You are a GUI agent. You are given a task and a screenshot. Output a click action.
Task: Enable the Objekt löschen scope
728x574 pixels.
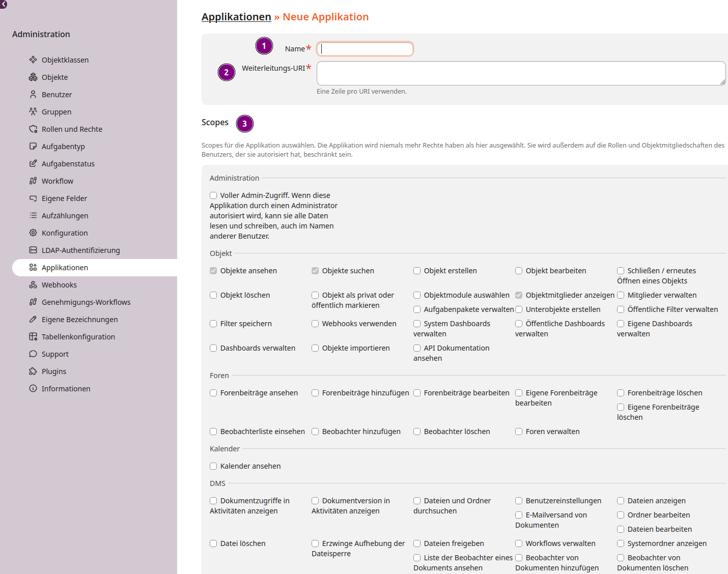pyautogui.click(x=213, y=295)
